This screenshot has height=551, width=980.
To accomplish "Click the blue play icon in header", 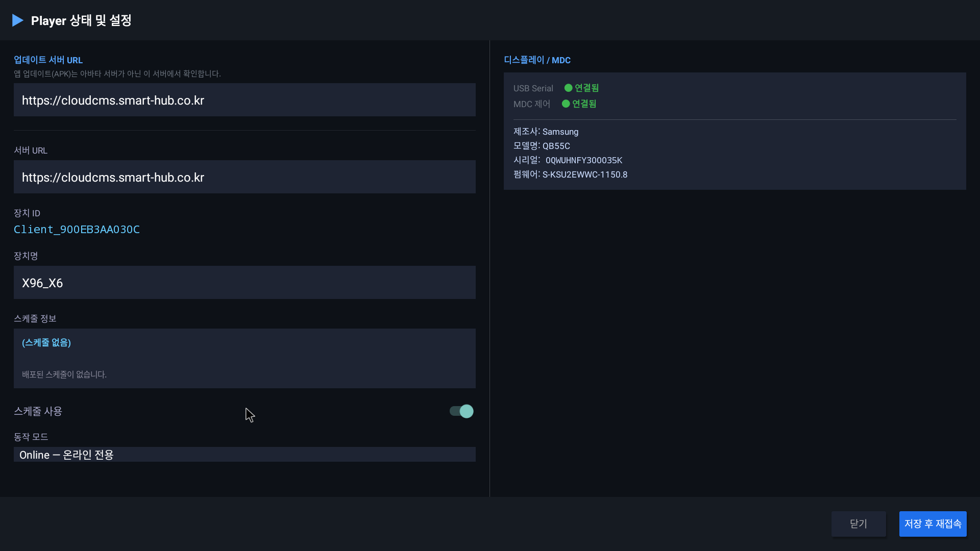I will point(18,20).
